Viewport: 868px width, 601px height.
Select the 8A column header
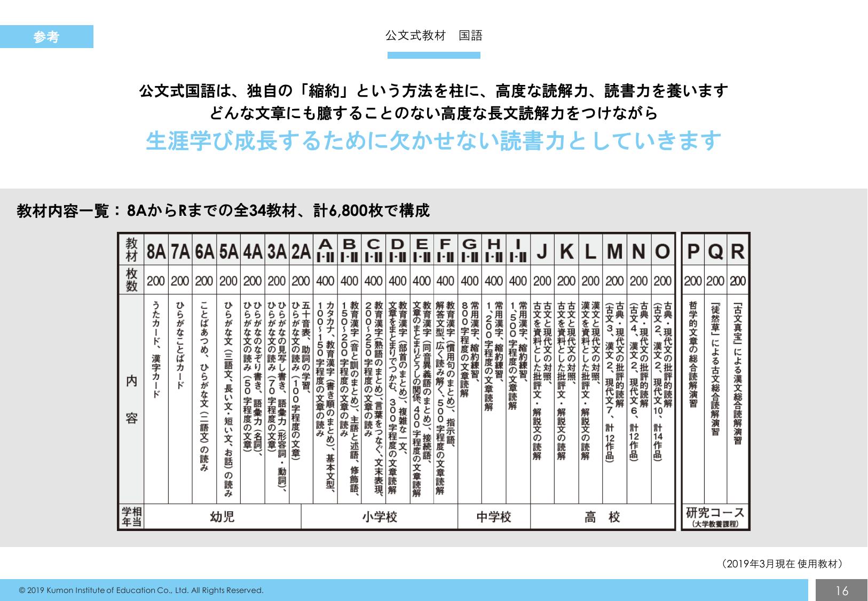156,251
